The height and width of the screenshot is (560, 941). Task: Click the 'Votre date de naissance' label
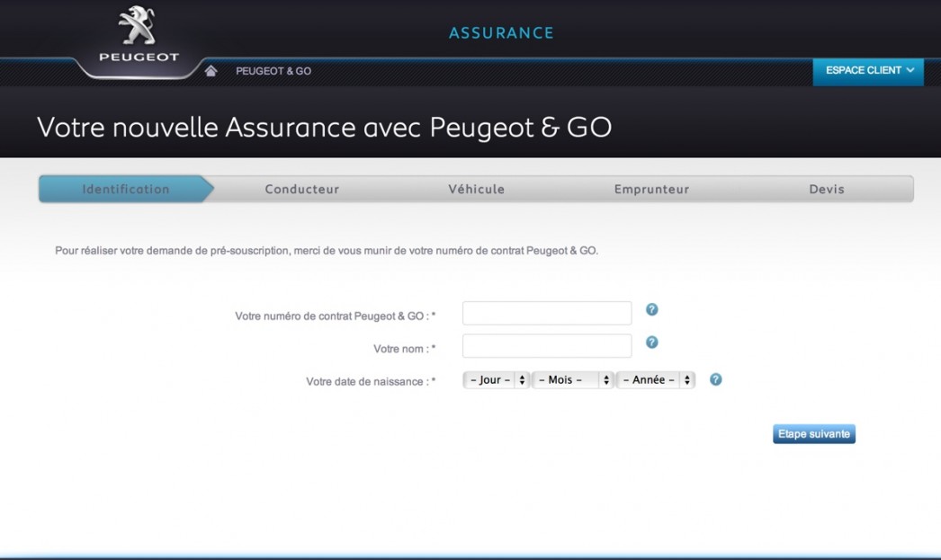tap(371, 381)
